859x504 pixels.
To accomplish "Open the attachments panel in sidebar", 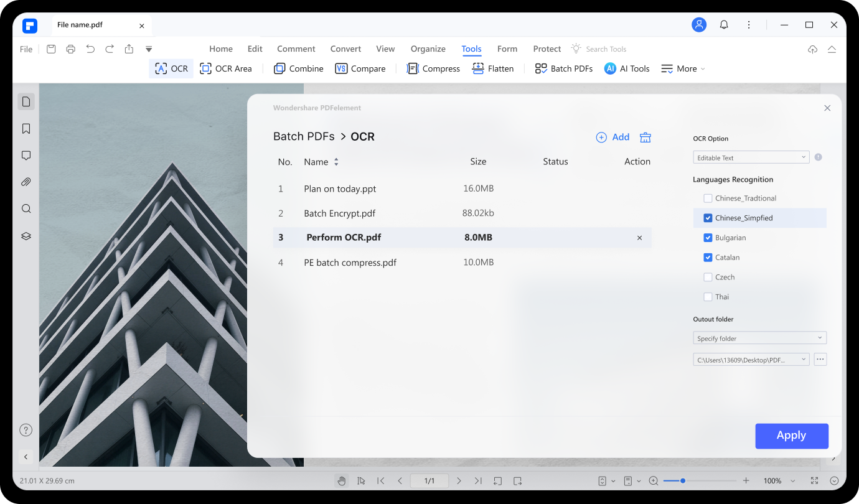I will coord(26,182).
